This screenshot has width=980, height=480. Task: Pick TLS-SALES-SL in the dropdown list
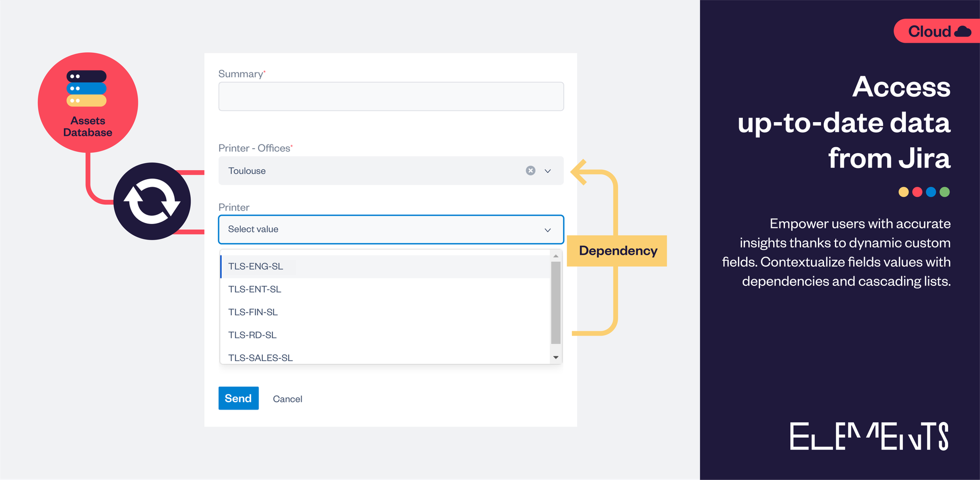[385, 356]
